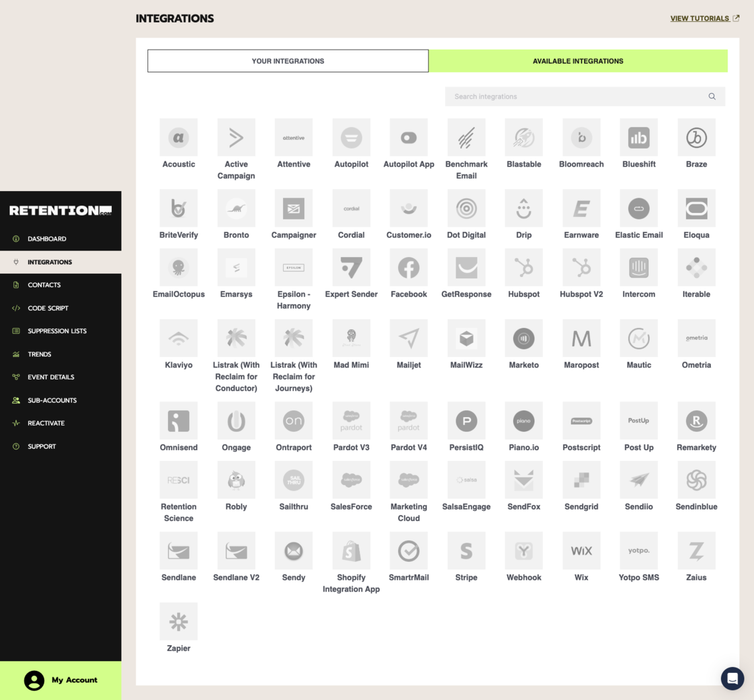Select the Mailjet paper plane icon
This screenshot has height=700, width=754.
(x=409, y=338)
